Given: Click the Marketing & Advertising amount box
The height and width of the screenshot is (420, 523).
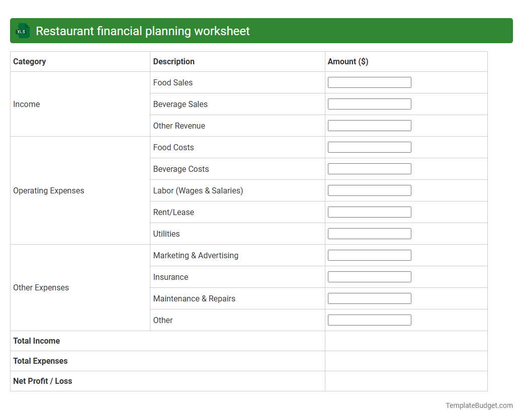Looking at the screenshot, I should tap(369, 255).
